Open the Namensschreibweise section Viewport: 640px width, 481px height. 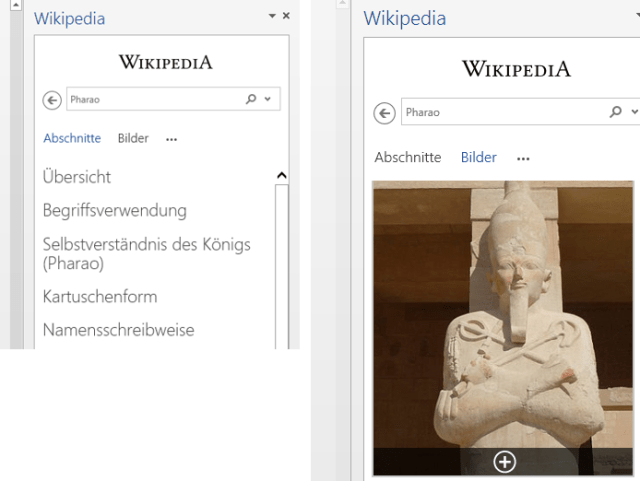pyautogui.click(x=118, y=330)
